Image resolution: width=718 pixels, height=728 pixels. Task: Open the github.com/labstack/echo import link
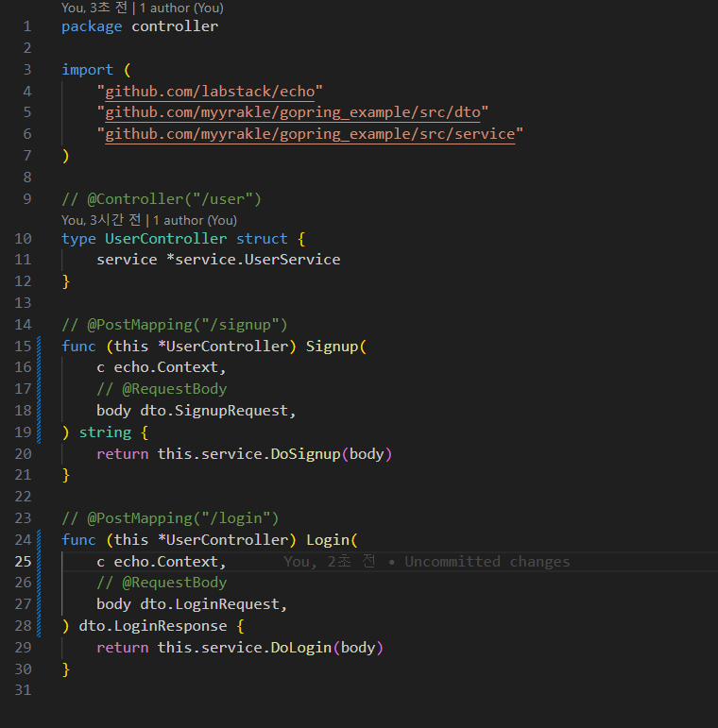(x=214, y=91)
